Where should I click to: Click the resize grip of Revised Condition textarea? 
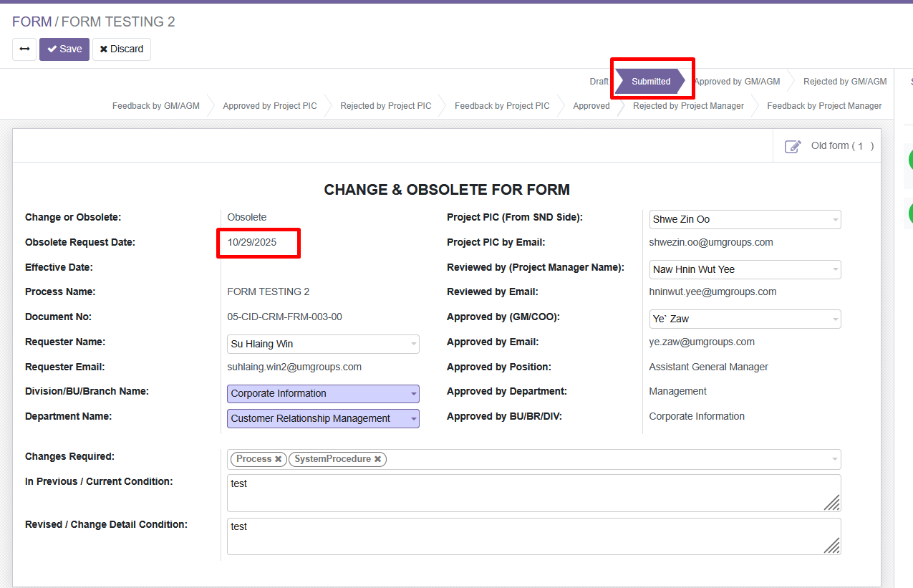tap(832, 546)
